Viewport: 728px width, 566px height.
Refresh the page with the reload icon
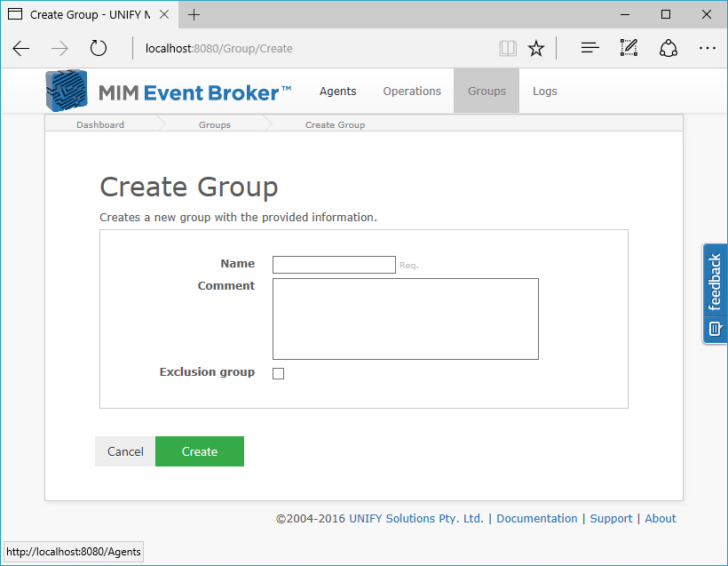pyautogui.click(x=98, y=48)
